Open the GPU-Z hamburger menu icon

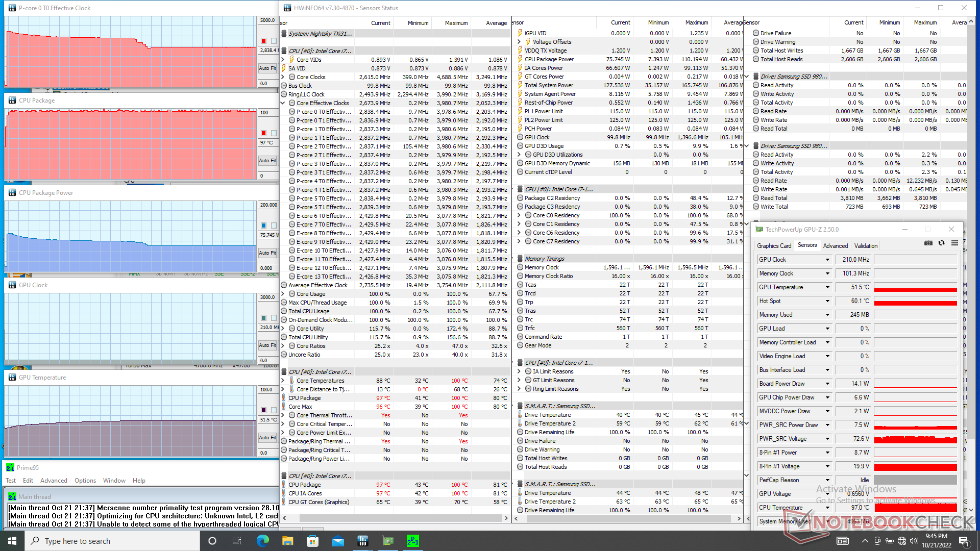[954, 243]
